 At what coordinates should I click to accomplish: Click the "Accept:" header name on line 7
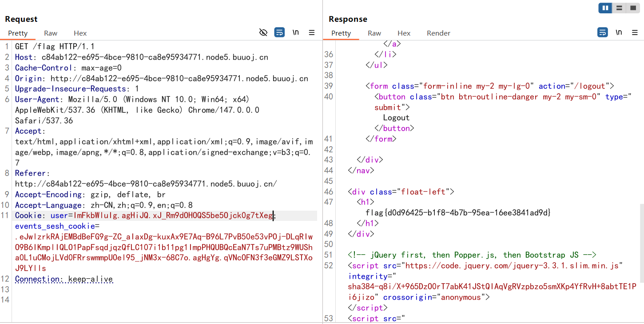(31, 131)
